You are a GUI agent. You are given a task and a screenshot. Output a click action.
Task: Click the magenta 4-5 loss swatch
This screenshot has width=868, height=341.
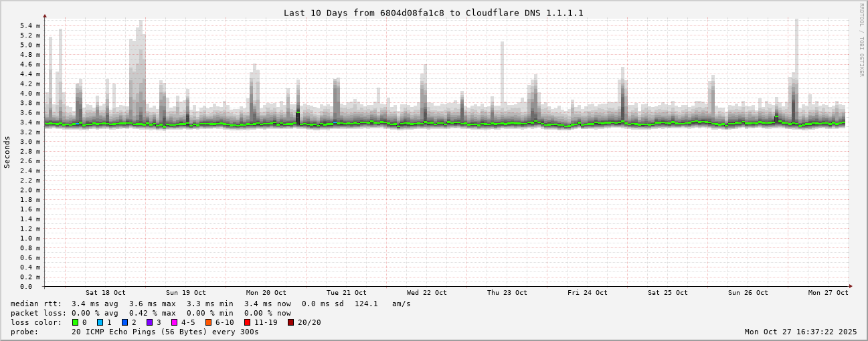[174, 322]
